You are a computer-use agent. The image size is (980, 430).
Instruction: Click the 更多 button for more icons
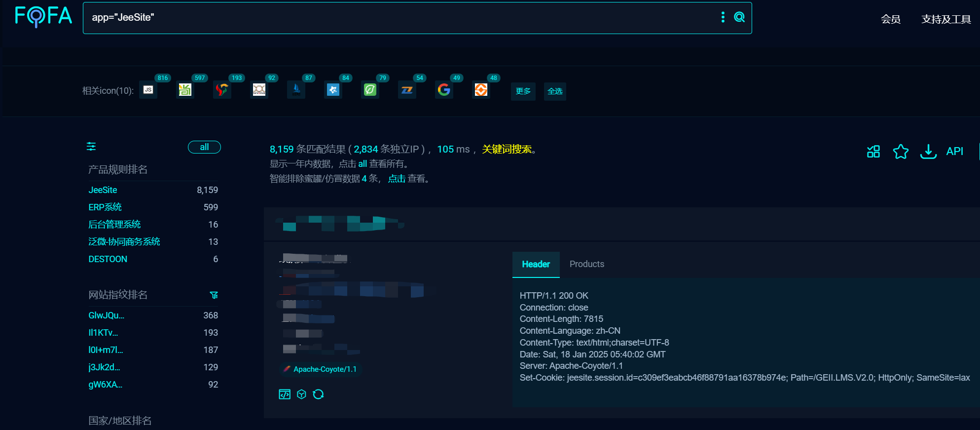[x=523, y=91]
